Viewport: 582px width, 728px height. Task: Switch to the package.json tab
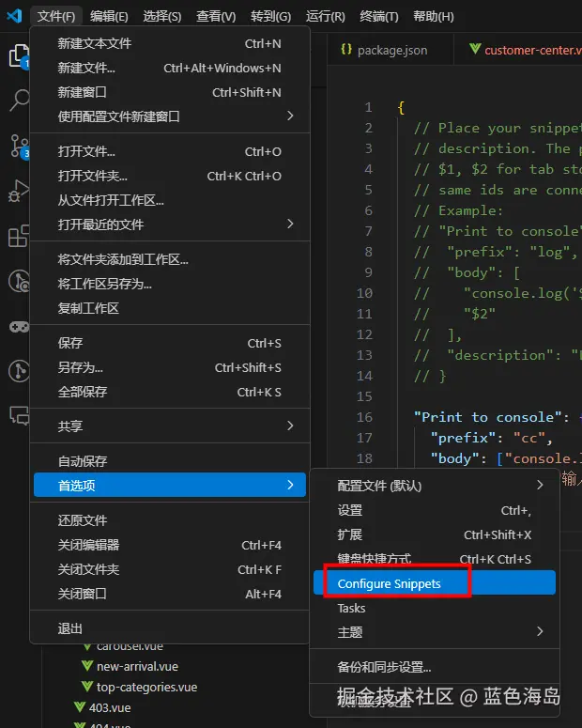click(x=390, y=50)
